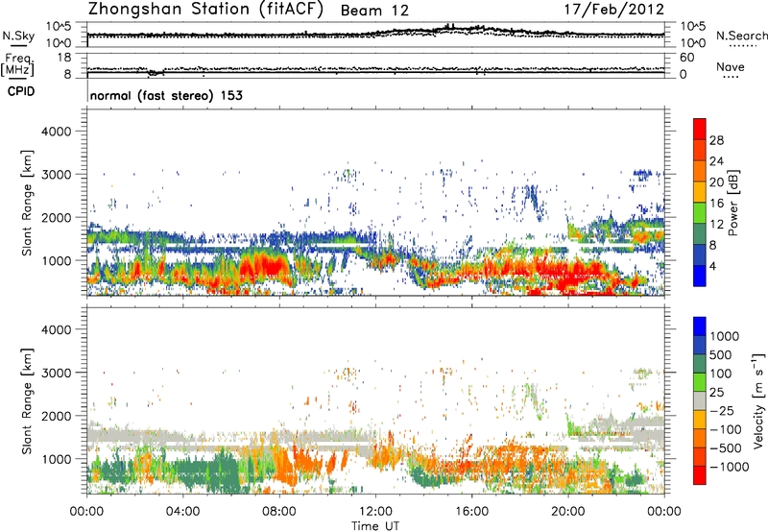Screen dimensions: 768x532
Task: Click the '-1000' velocity colorbar tick
Action: click(x=729, y=467)
